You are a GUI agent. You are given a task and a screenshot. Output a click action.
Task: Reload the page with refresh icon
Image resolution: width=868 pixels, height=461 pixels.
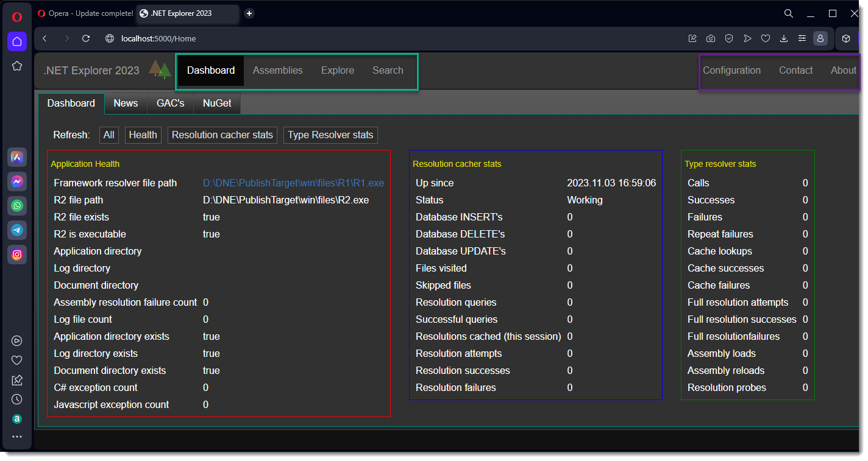(x=86, y=38)
